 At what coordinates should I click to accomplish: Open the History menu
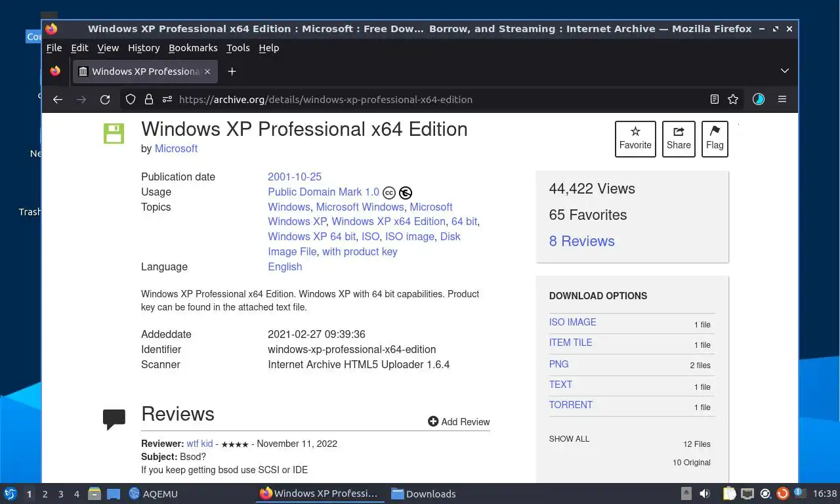tap(144, 48)
